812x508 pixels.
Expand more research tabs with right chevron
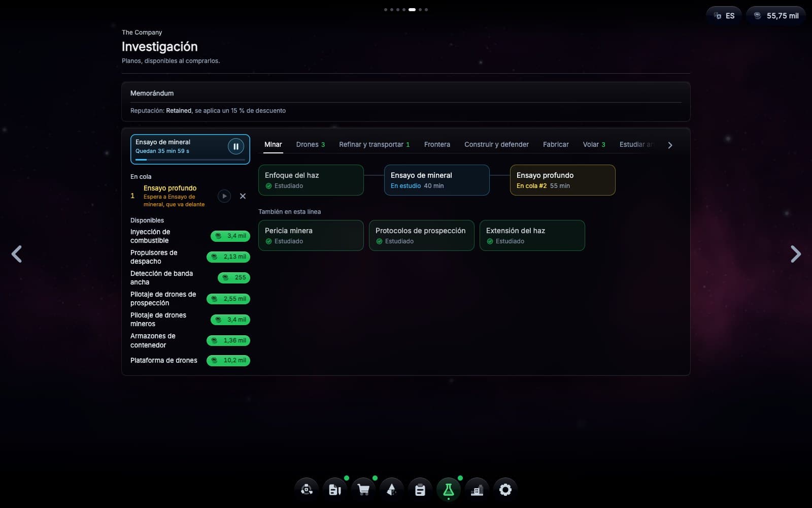670,145
